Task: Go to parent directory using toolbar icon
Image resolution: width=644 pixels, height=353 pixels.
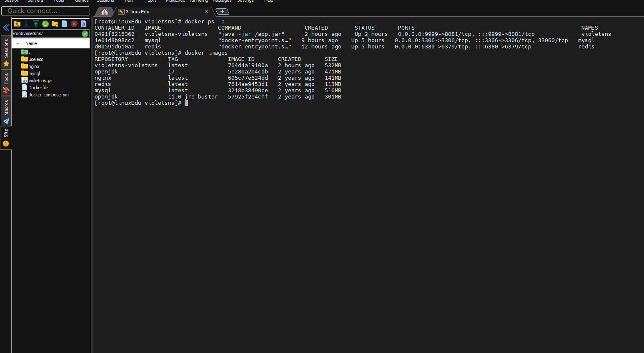Action: coord(17,24)
